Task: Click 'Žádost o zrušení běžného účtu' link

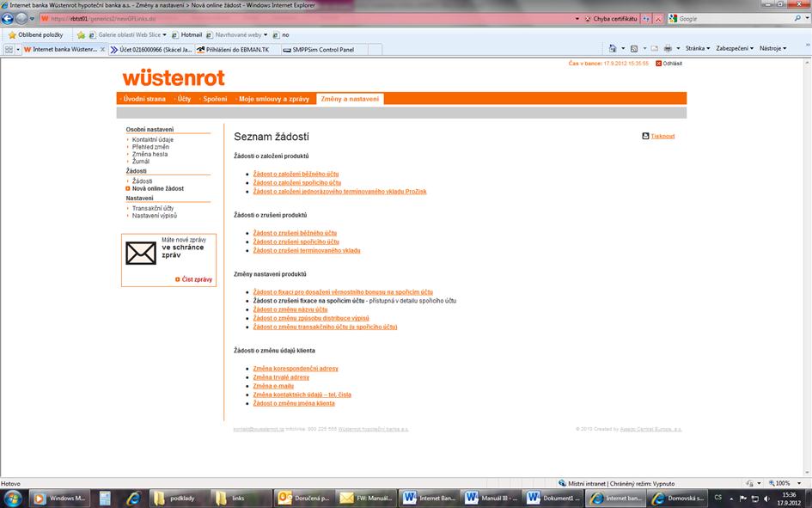Action: pyautogui.click(x=295, y=233)
